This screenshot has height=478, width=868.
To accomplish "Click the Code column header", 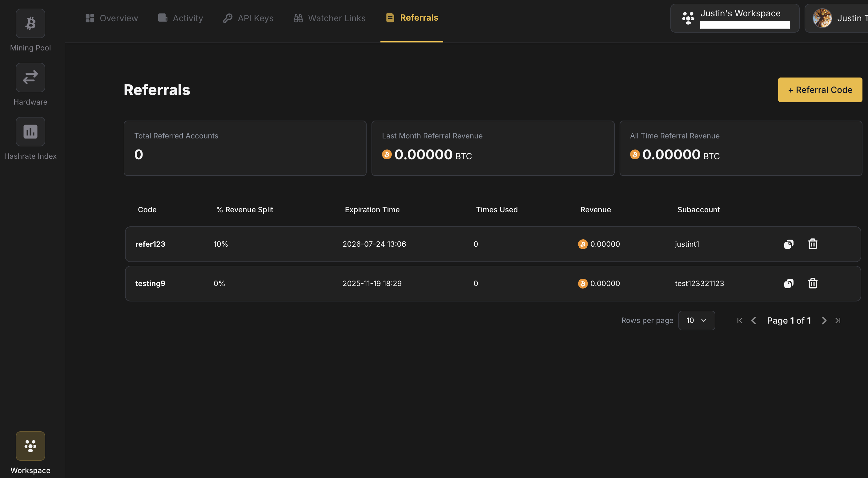I will pyautogui.click(x=147, y=210).
